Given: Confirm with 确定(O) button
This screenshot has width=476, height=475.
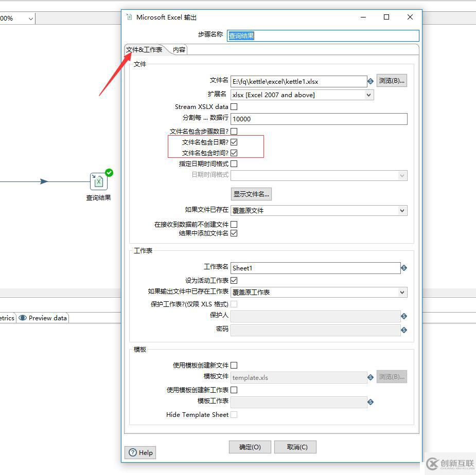Looking at the screenshot, I should pyautogui.click(x=250, y=447).
